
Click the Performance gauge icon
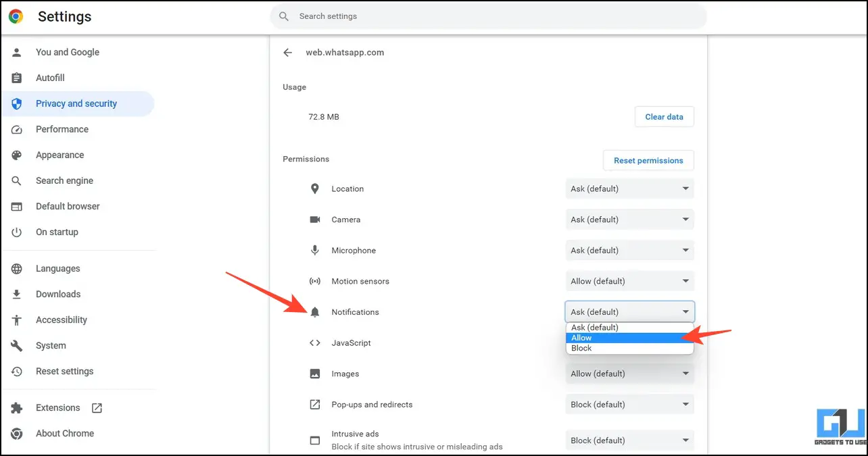(17, 129)
